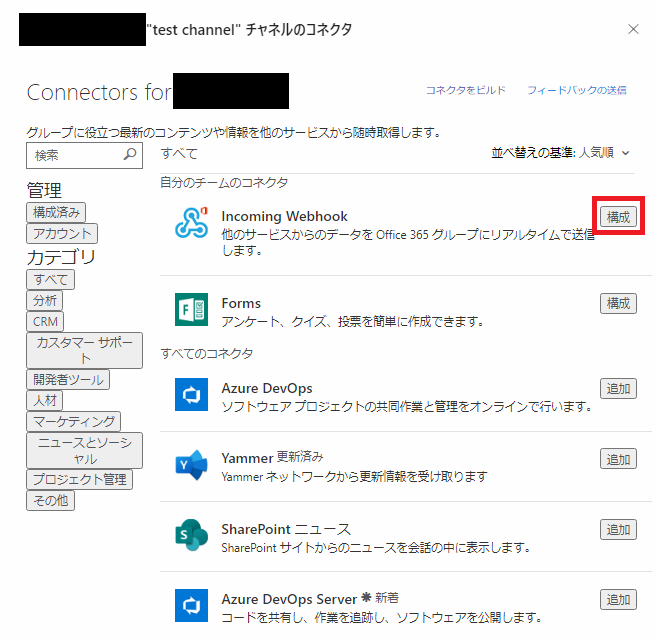Click the Azure DevOps title text
The height and width of the screenshot is (640, 656).
tap(267, 389)
